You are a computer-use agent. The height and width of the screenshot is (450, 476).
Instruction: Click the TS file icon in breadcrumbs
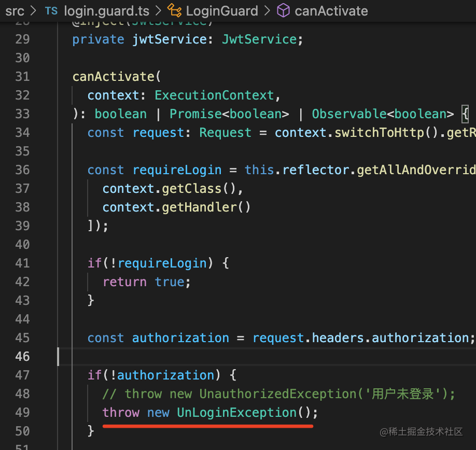pyautogui.click(x=51, y=11)
